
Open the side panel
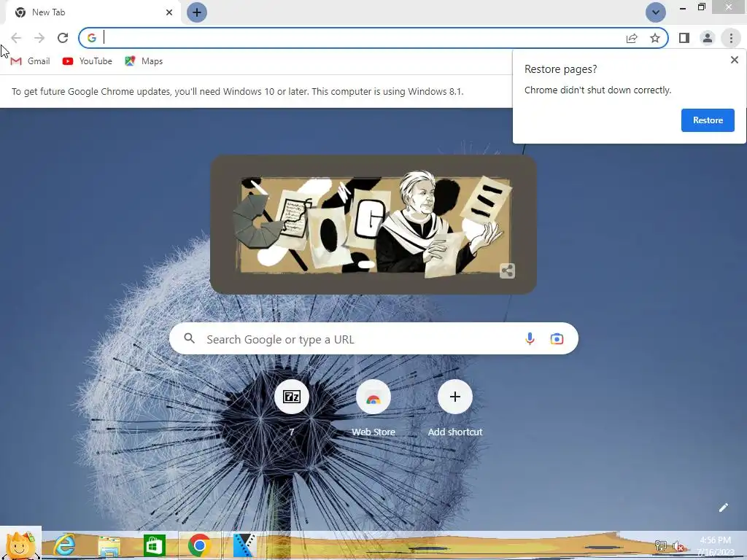point(684,38)
